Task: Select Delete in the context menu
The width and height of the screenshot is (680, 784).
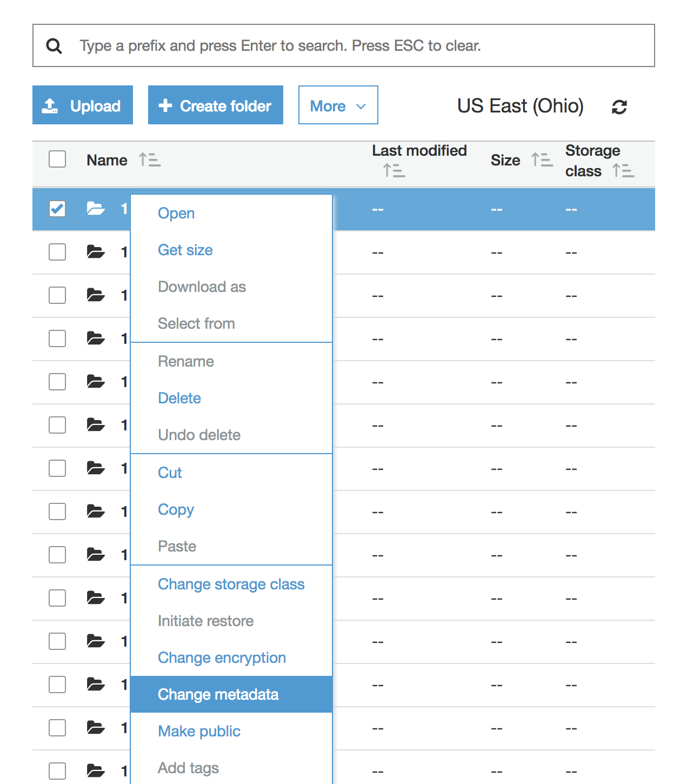Action: 179,398
